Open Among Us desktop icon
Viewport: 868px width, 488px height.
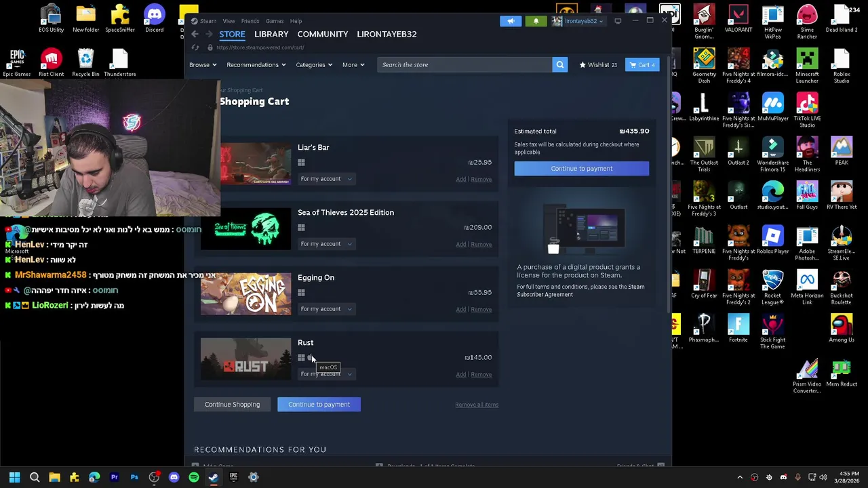[x=842, y=328]
